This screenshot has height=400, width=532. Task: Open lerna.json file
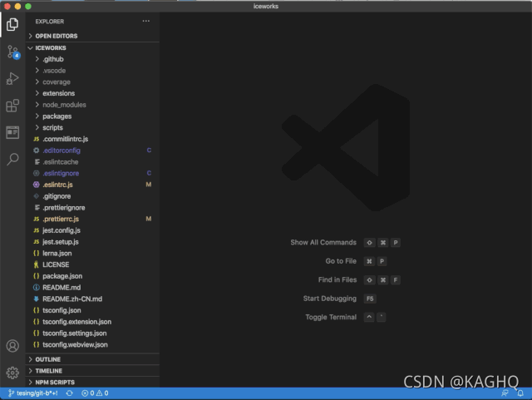tap(92, 254)
